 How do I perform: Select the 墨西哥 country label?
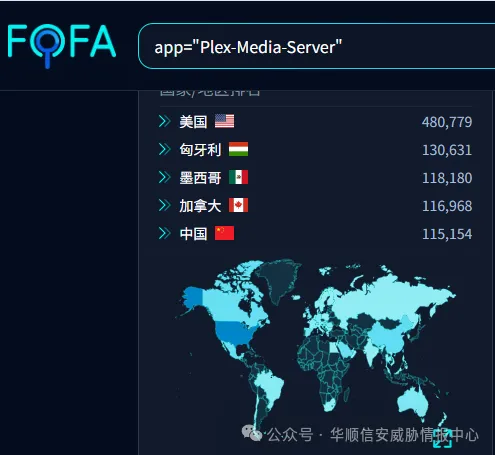(x=200, y=178)
